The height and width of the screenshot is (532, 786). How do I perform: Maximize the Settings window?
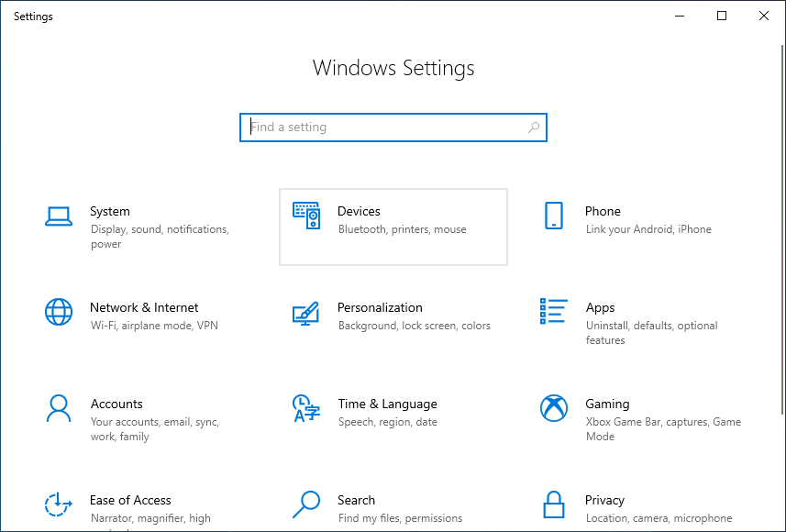722,16
